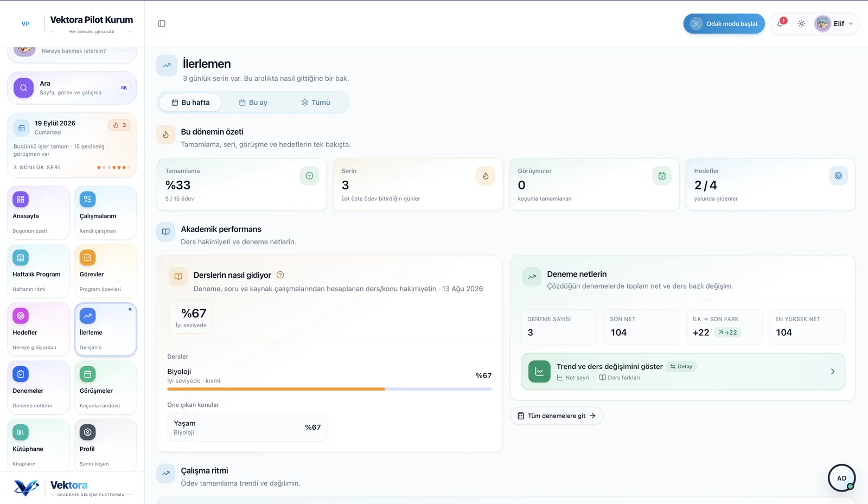Click the calendar icon on Görüşmeler card
The height and width of the screenshot is (504, 868).
coord(662,176)
